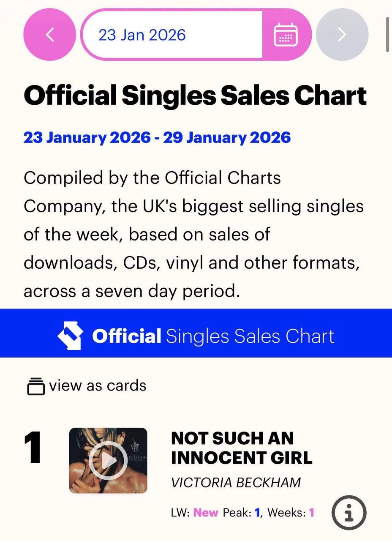Click the 'Weeks: 1' stat
This screenshot has height=541, width=392.
click(291, 513)
